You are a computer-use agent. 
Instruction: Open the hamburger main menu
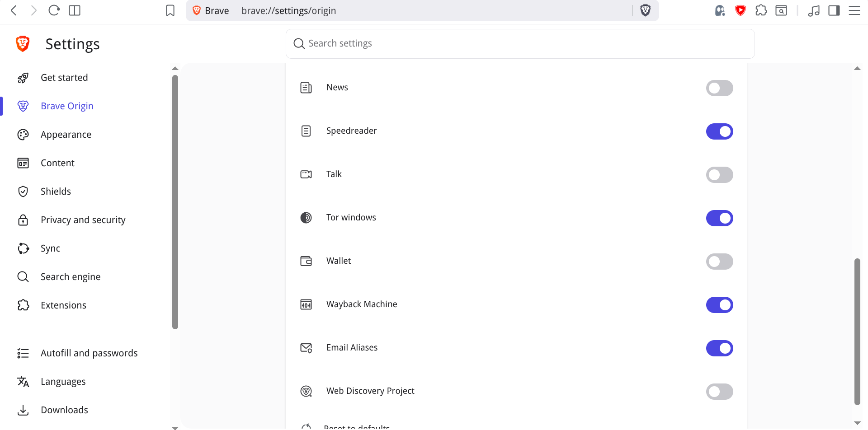click(854, 10)
